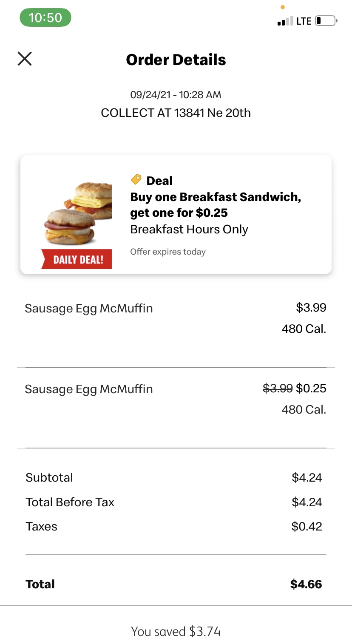Image resolution: width=352 pixels, height=644 pixels.
Task: Close the Order Details screen
Action: (25, 59)
